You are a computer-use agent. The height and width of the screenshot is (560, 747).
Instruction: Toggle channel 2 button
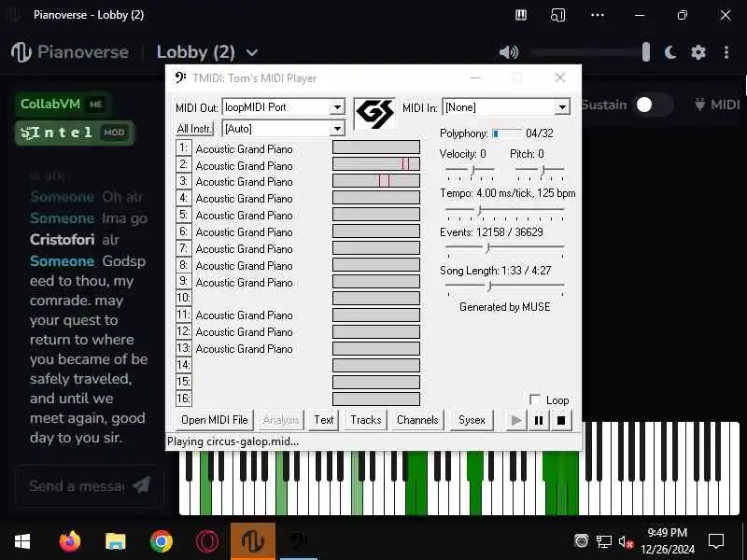183,165
